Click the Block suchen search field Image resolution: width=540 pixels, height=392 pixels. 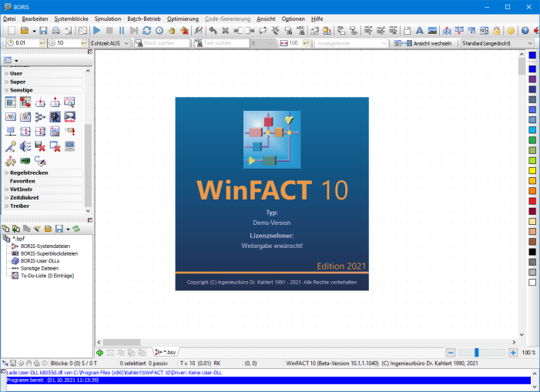coord(162,43)
